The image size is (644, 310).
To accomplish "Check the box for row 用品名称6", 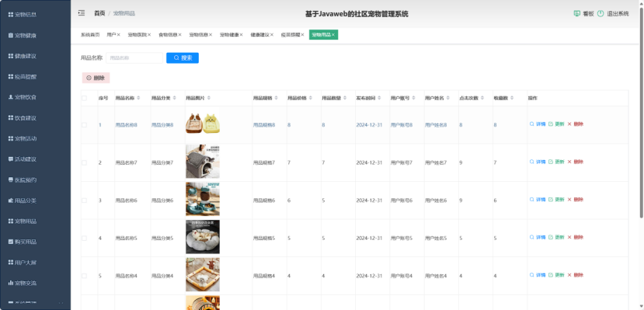I will 84,200.
